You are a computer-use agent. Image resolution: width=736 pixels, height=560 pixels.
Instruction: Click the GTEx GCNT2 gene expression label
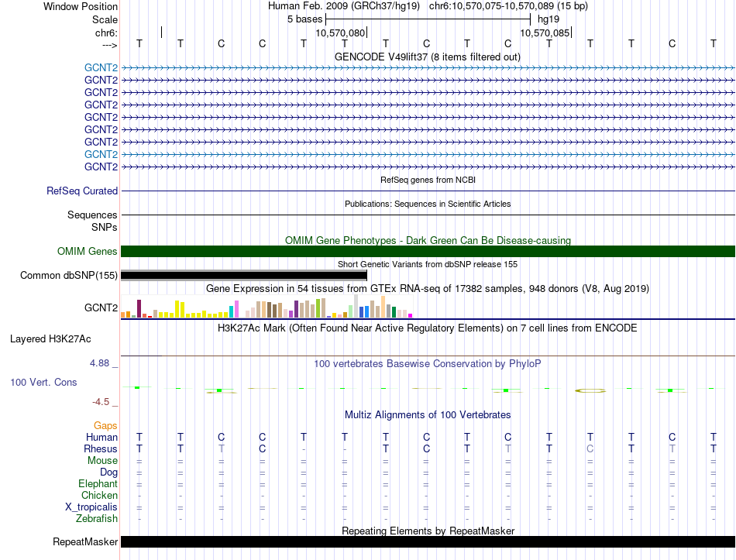tap(101, 307)
